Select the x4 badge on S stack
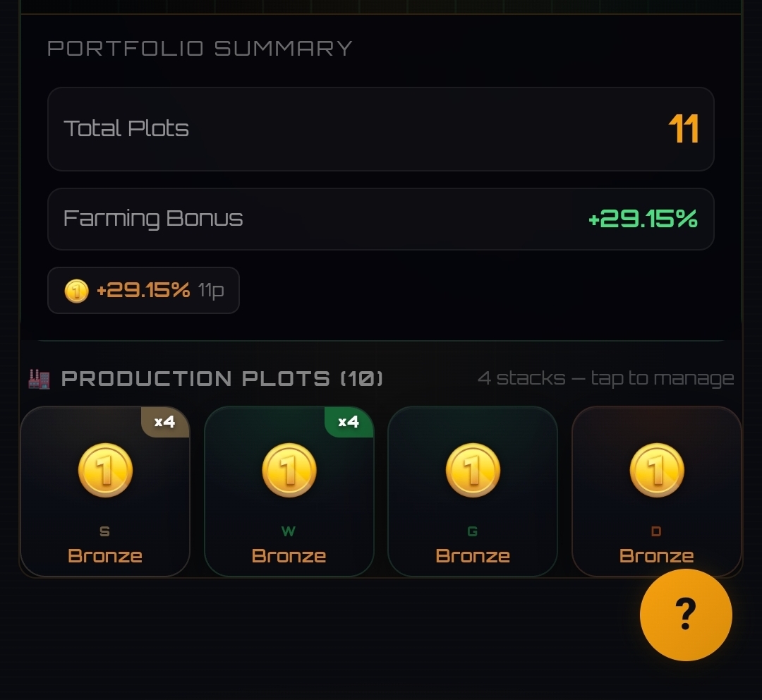Image resolution: width=762 pixels, height=700 pixels. click(164, 421)
